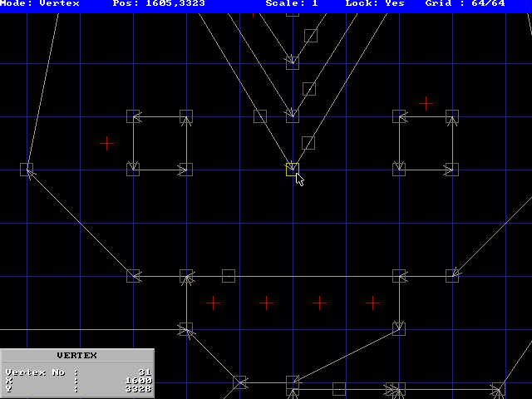Select the bottom-right vertex of the left rectangle
Viewport: 532px width, 399px height.
pyautogui.click(x=186, y=170)
